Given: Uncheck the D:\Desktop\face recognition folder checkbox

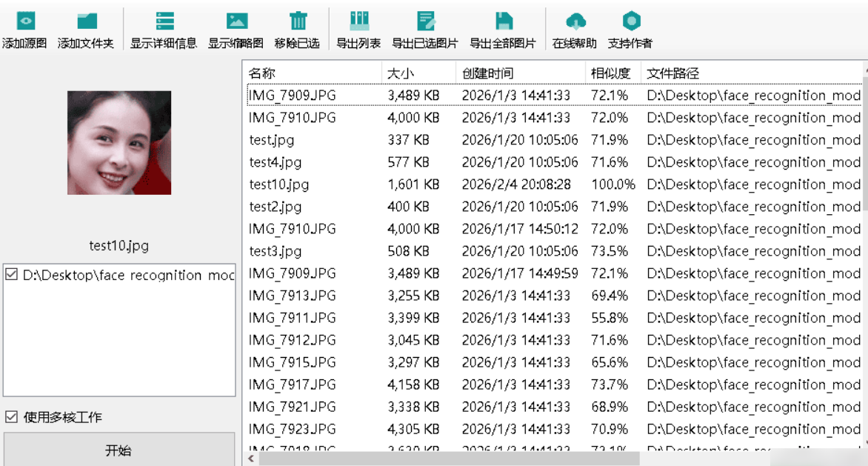Looking at the screenshot, I should click(x=11, y=275).
